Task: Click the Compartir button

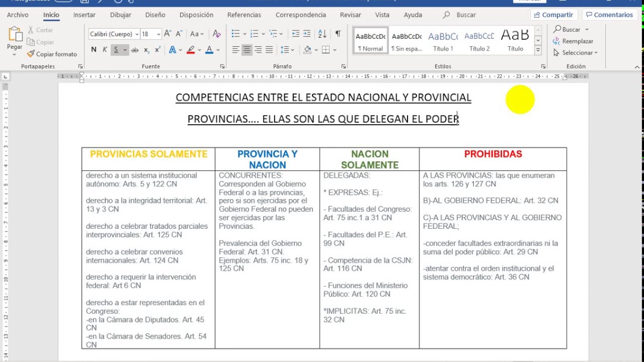Action: click(x=553, y=15)
